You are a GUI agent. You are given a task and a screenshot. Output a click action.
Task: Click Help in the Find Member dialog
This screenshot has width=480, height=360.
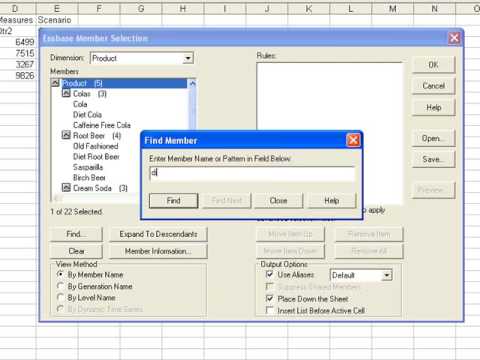332,201
